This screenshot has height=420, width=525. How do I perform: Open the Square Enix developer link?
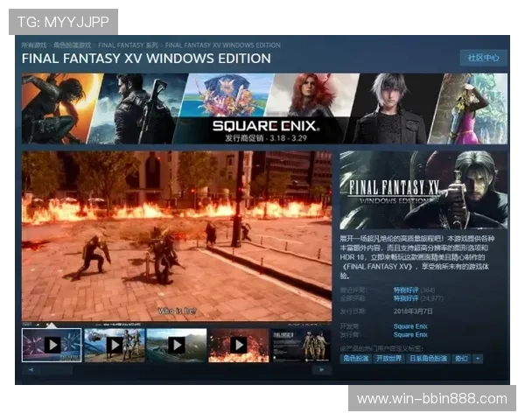click(409, 326)
